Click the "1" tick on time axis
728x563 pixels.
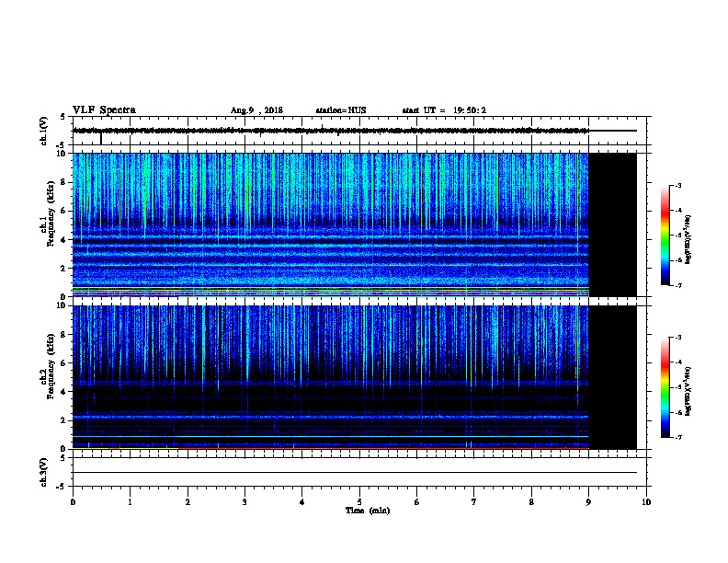tap(130, 502)
